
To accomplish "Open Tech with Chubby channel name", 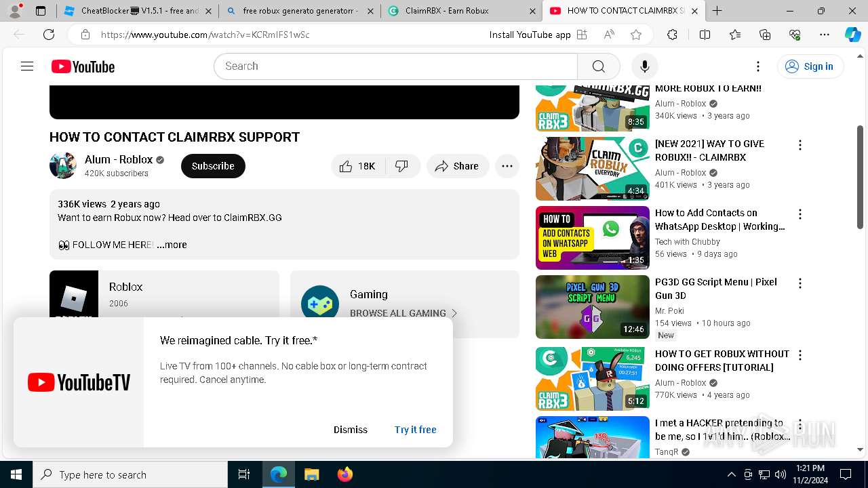I will point(688,242).
